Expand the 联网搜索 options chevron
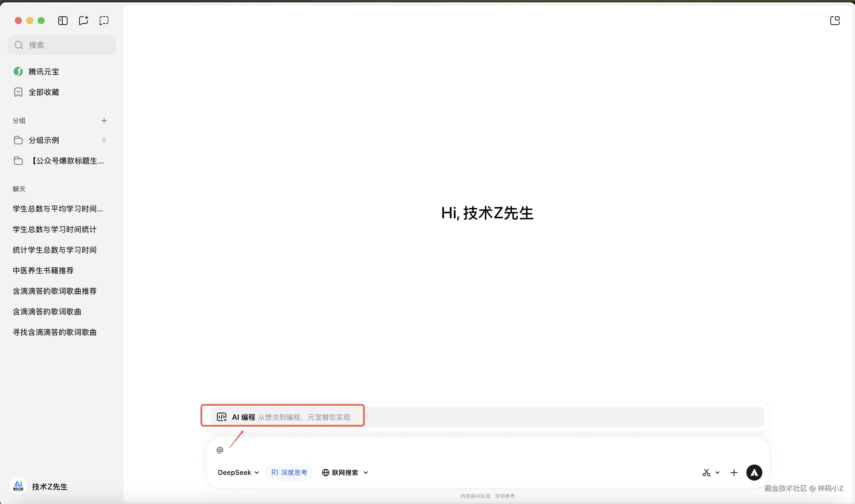855x504 pixels. coord(366,472)
